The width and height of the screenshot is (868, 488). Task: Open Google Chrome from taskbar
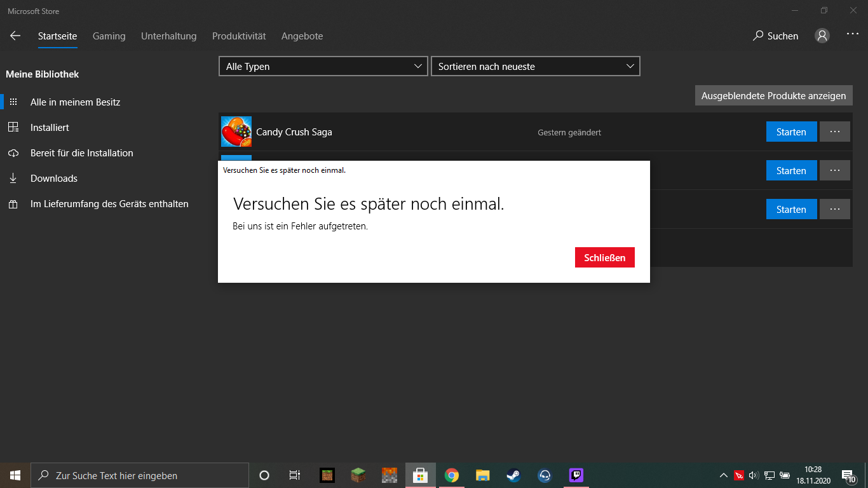coord(452,475)
